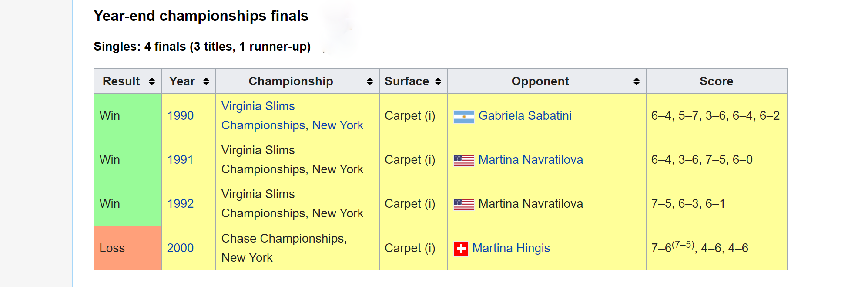Sort table by Championship column arrows
868x287 pixels.
(x=370, y=81)
